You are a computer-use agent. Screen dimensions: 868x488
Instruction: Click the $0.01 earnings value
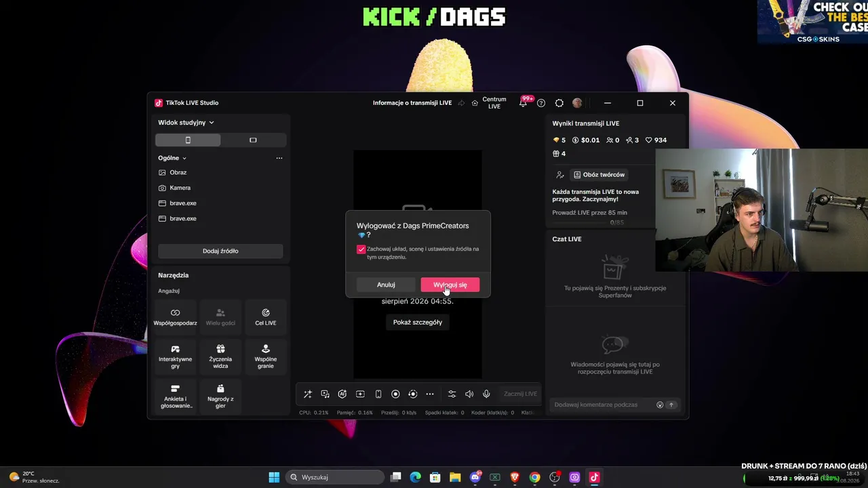pos(586,140)
